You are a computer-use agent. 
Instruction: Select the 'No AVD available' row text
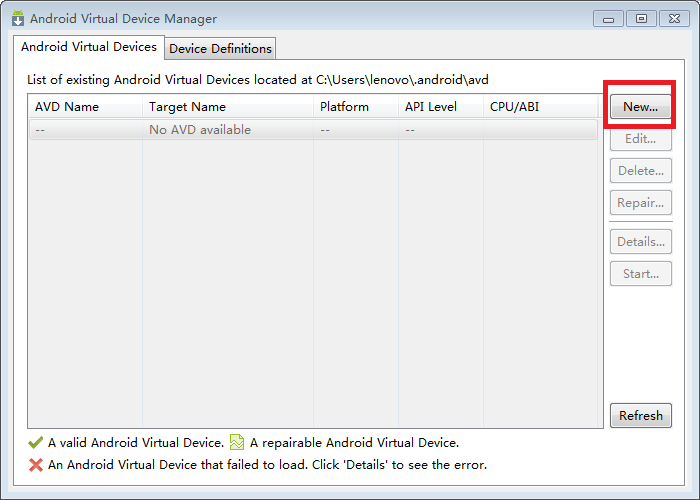pyautogui.click(x=200, y=130)
